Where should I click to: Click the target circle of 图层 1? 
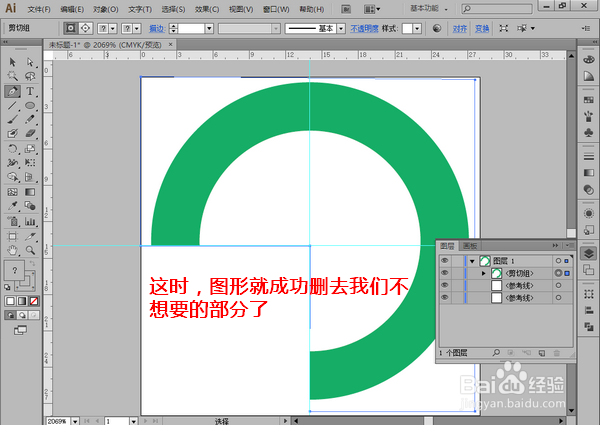[558, 261]
